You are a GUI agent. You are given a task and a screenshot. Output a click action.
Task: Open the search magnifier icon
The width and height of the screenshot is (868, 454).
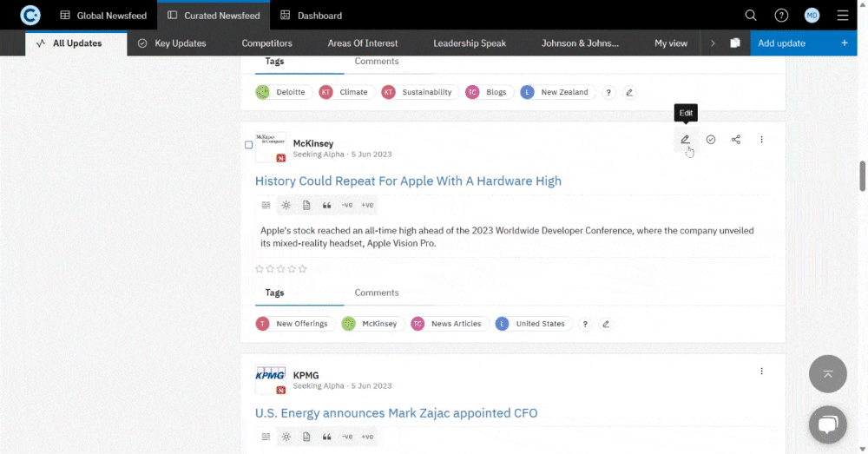tap(751, 16)
